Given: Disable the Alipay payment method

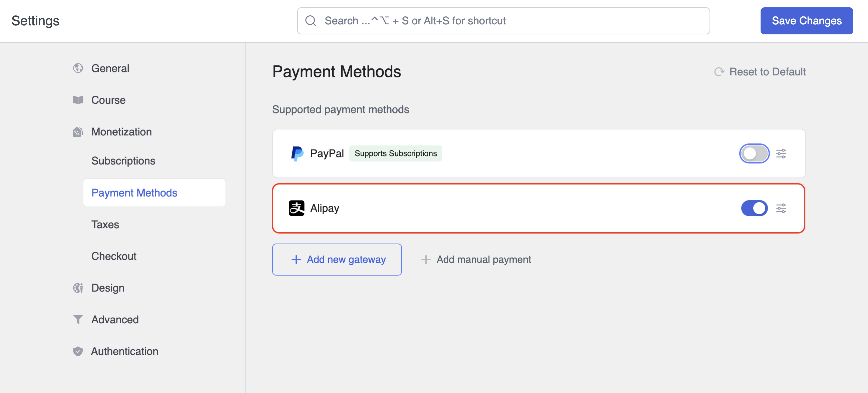Looking at the screenshot, I should point(754,208).
